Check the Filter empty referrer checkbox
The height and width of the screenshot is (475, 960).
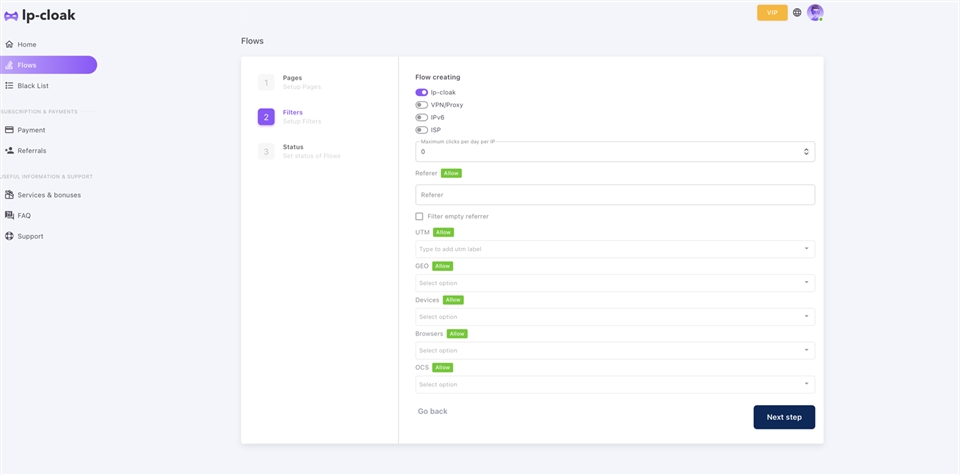[x=420, y=216]
